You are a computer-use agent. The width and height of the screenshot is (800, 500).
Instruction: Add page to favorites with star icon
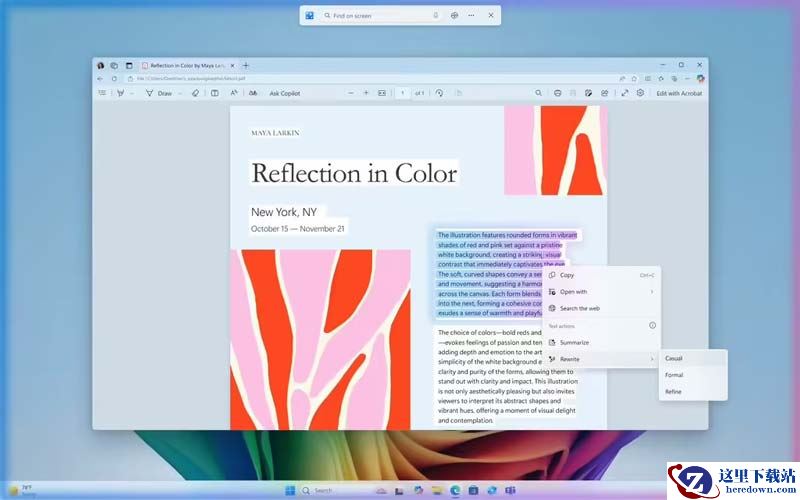[x=634, y=79]
